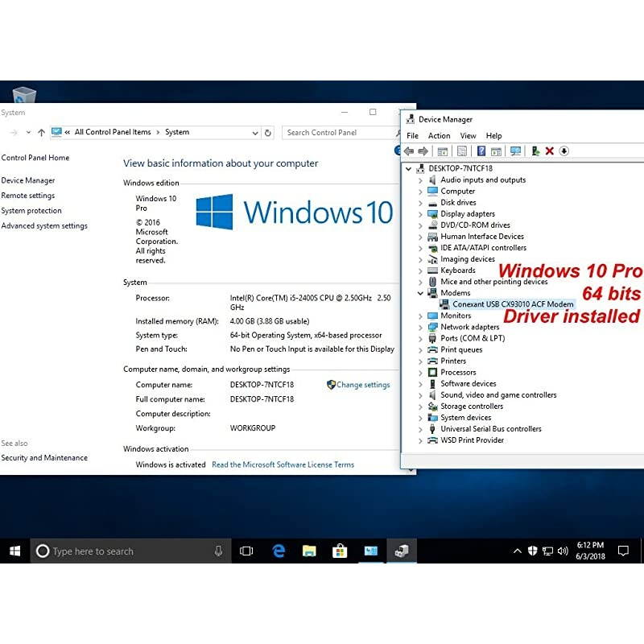644x644 pixels.
Task: Open Help with the question mark toolbar icon
Action: click(480, 151)
